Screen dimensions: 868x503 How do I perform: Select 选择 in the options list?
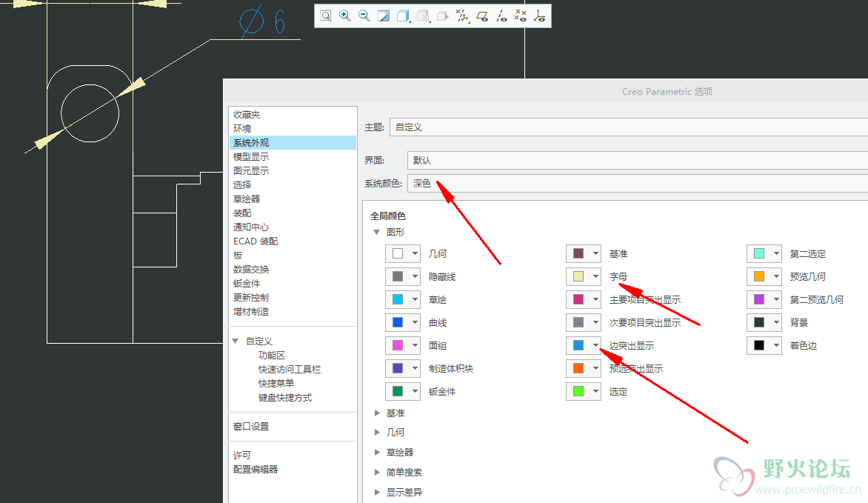[242, 185]
